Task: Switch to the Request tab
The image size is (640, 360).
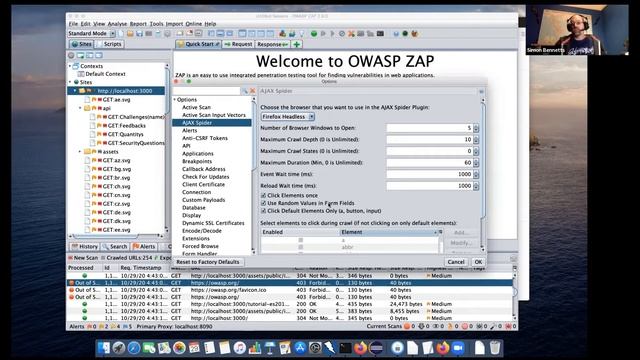Action: point(239,44)
